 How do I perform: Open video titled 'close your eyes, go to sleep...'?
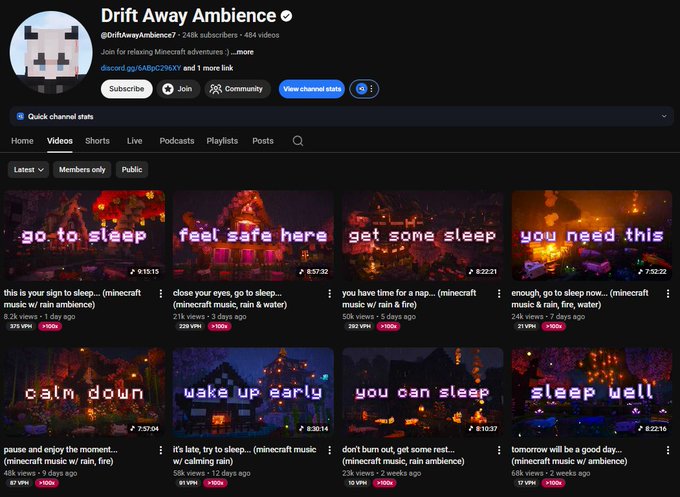tap(230, 299)
